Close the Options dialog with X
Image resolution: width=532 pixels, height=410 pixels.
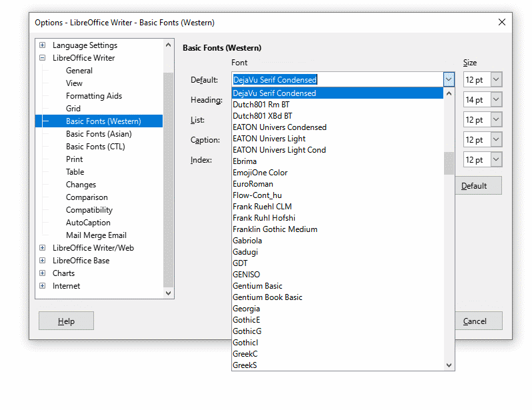(502, 22)
